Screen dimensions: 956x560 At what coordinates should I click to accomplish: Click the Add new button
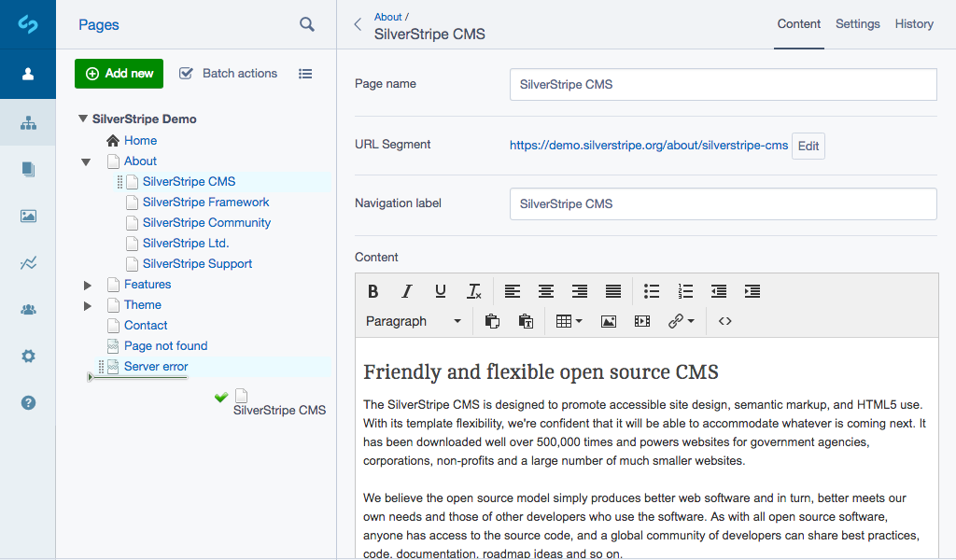(119, 74)
